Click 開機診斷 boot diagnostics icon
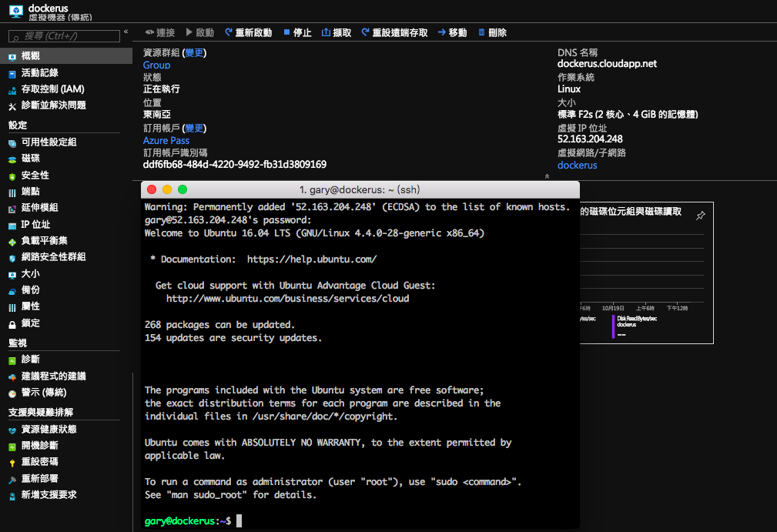The height and width of the screenshot is (532, 777). coord(12,447)
